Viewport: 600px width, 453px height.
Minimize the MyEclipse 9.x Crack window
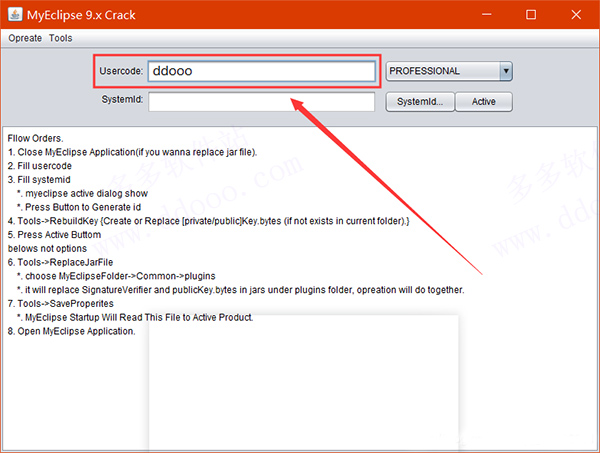tap(487, 15)
